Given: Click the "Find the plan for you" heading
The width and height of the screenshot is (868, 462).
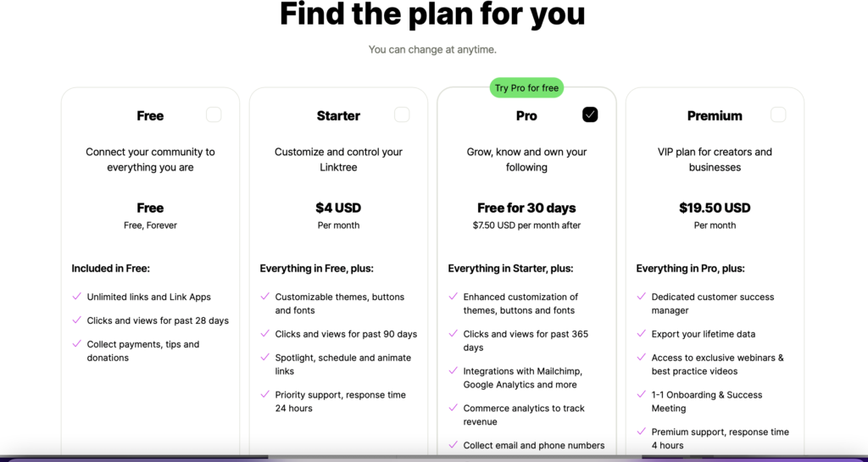Looking at the screenshot, I should click(432, 14).
